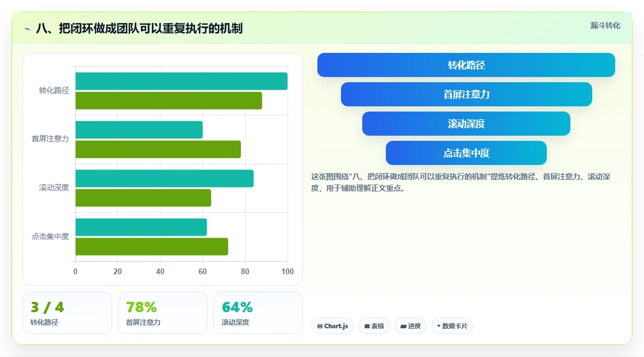Click the 点击集中度 y-axis label
Screen dimensions: 644x357
pos(50,237)
